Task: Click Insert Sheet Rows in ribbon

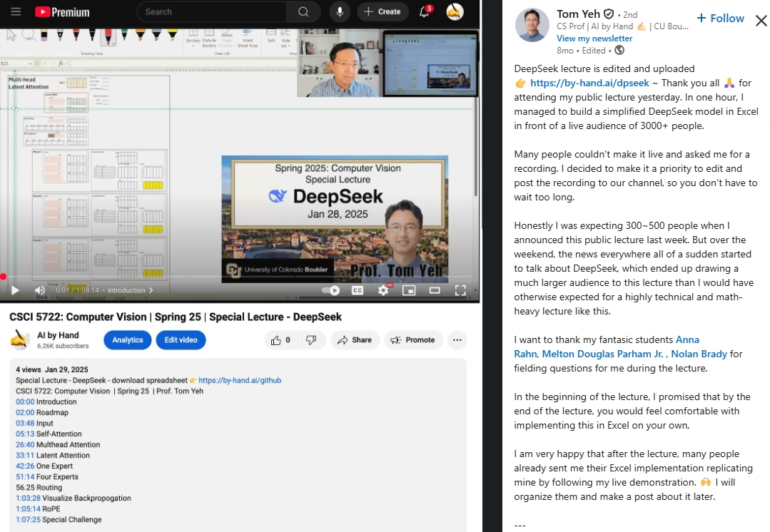Action: pos(248,39)
